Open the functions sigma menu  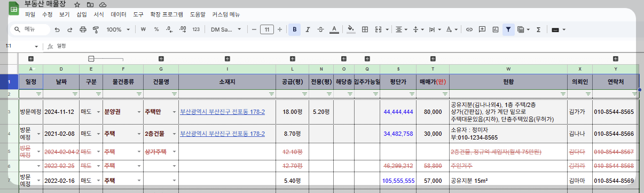tap(538, 29)
